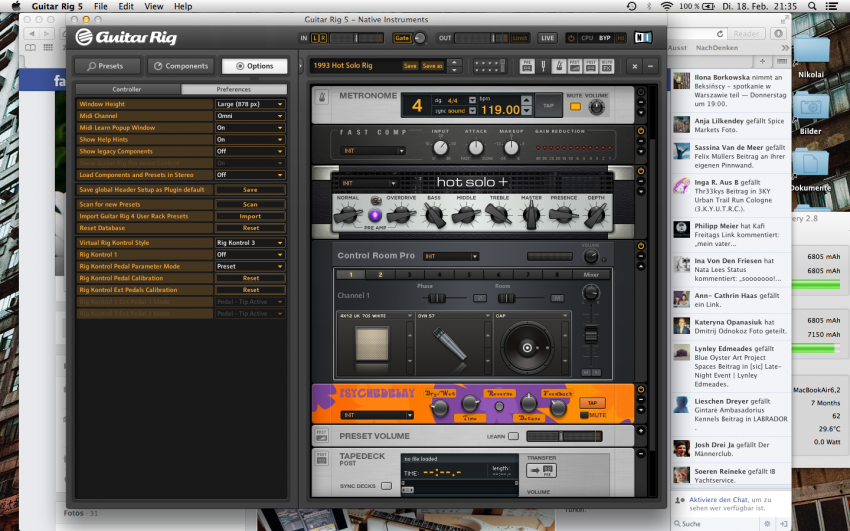Click Import Guitar Rig 4 presets button
850x531 pixels.
click(250, 216)
